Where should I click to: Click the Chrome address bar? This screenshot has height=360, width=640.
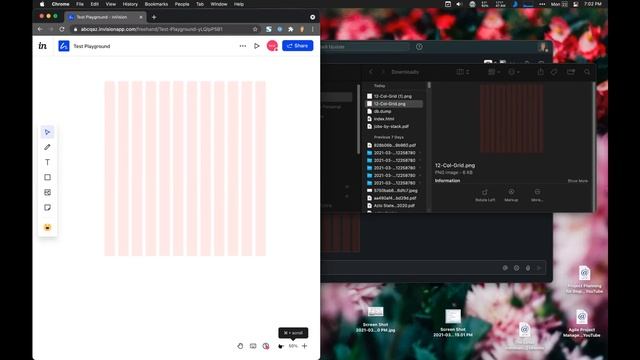pyautogui.click(x=164, y=29)
